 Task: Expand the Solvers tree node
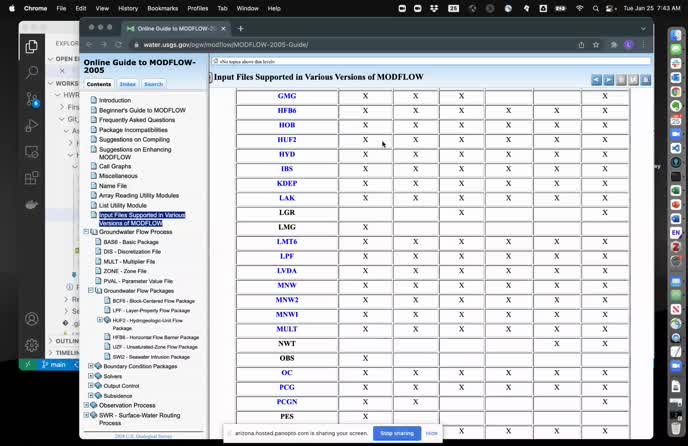tap(91, 376)
